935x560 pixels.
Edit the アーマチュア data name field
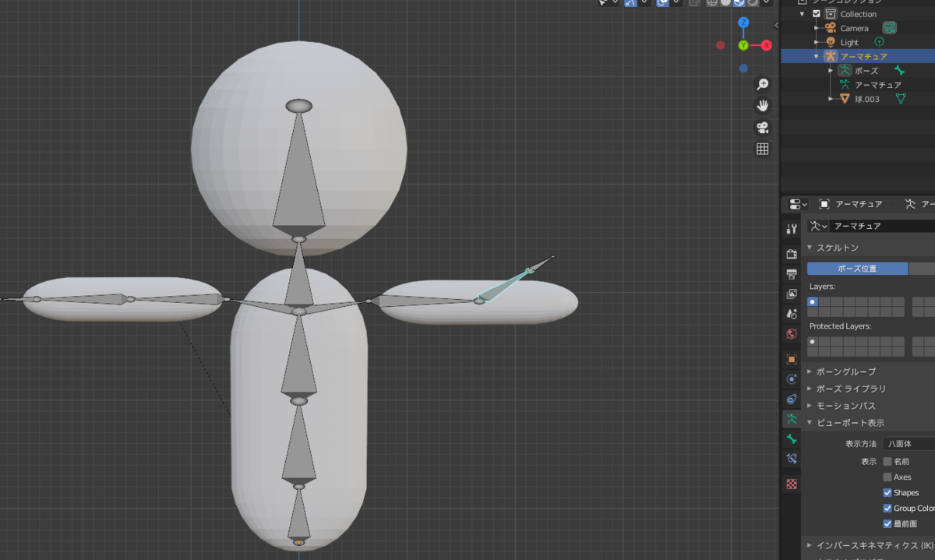point(882,226)
